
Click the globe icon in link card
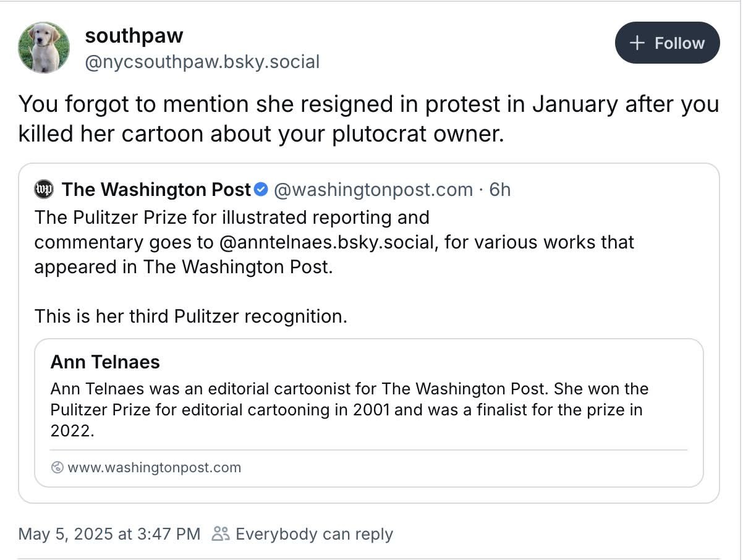pyautogui.click(x=57, y=467)
